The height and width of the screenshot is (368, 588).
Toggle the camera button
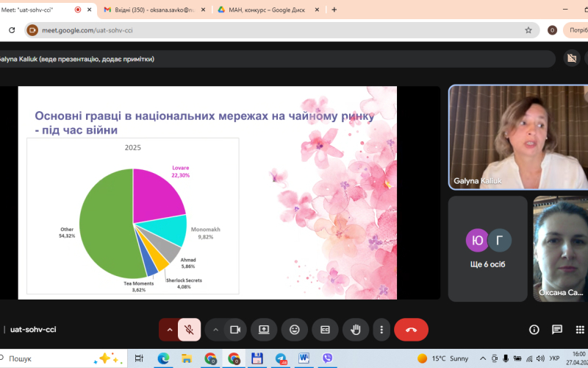pyautogui.click(x=235, y=330)
